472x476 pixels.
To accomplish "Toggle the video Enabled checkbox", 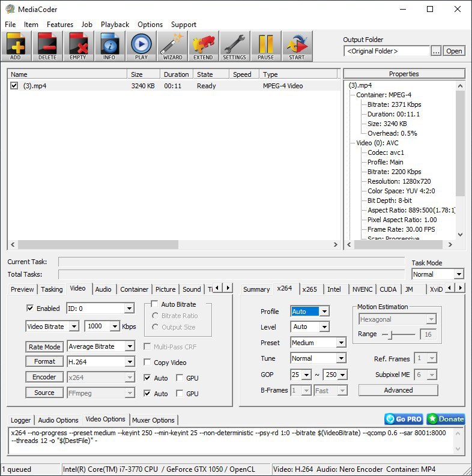I will pyautogui.click(x=30, y=308).
